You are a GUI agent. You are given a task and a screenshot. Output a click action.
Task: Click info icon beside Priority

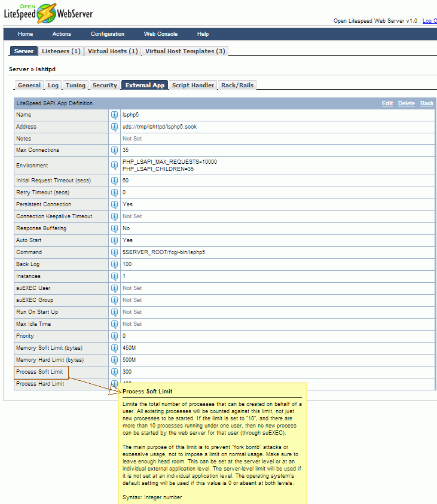[114, 336]
